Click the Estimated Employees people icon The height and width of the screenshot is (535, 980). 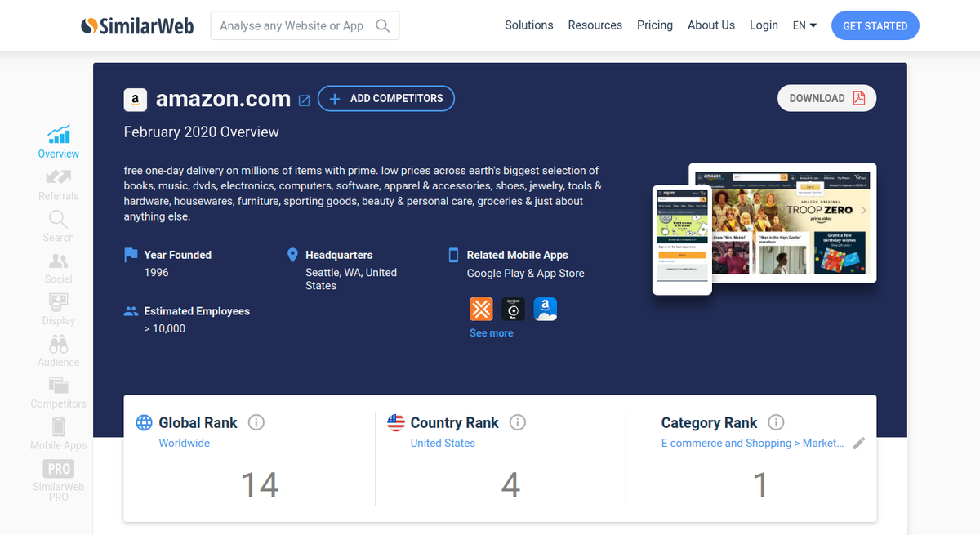coord(131,311)
